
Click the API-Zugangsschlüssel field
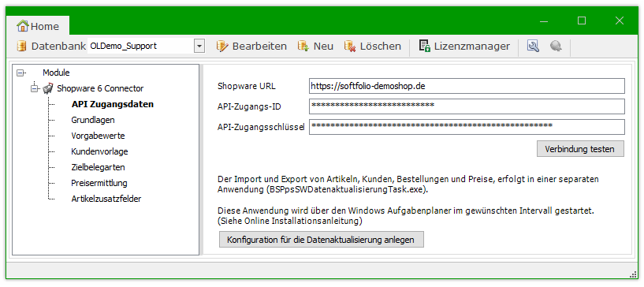(467, 127)
